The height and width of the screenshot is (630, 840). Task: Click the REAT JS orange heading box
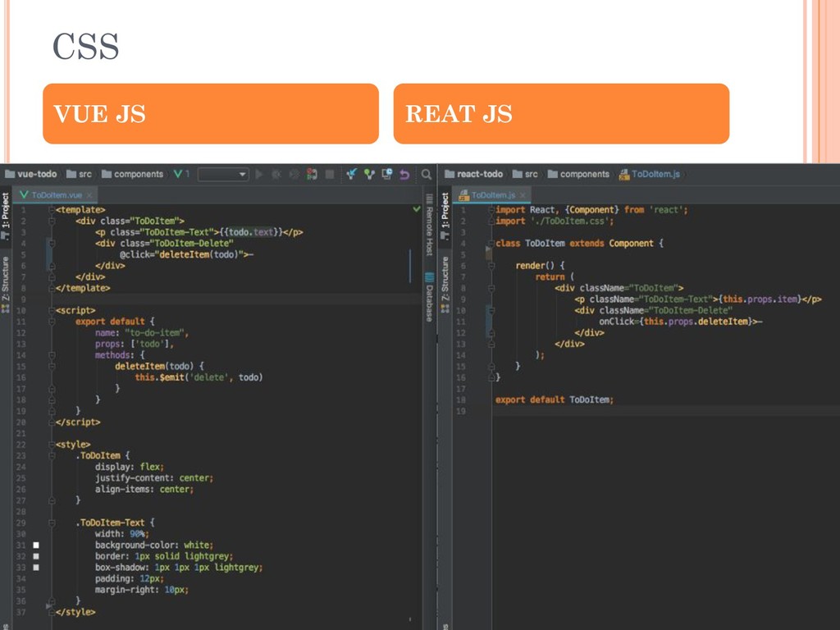(561, 113)
